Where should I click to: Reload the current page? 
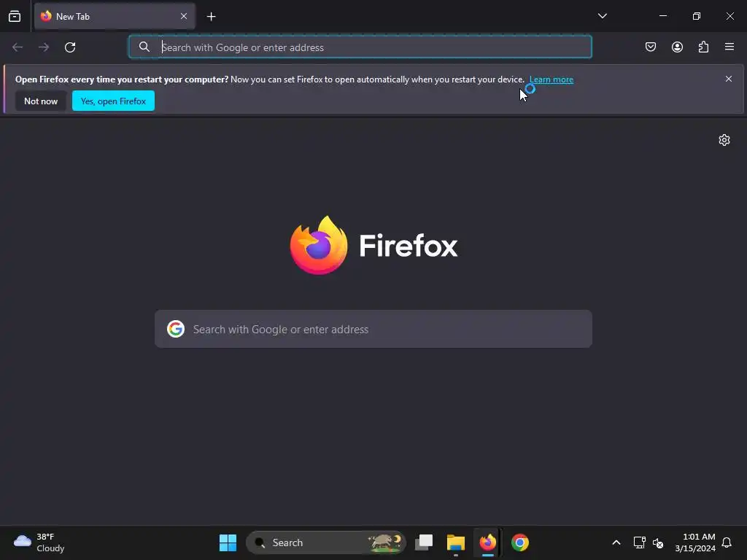coord(70,47)
